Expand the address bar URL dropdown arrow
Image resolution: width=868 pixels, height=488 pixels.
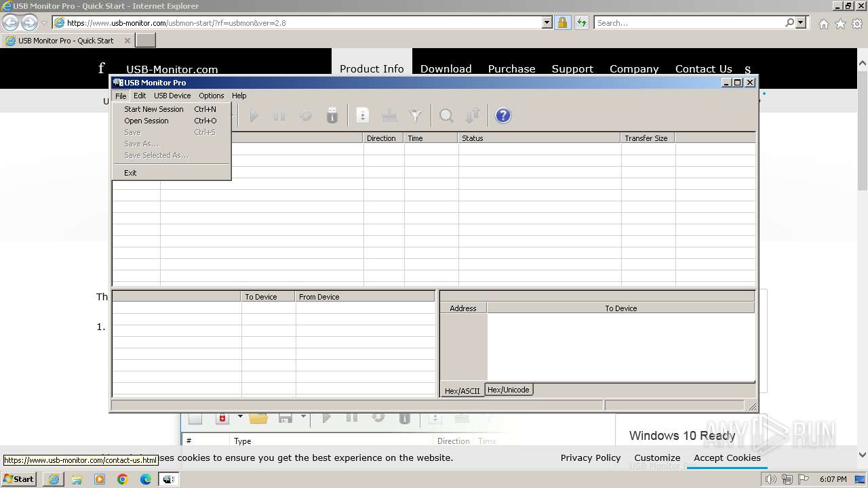pyautogui.click(x=547, y=23)
